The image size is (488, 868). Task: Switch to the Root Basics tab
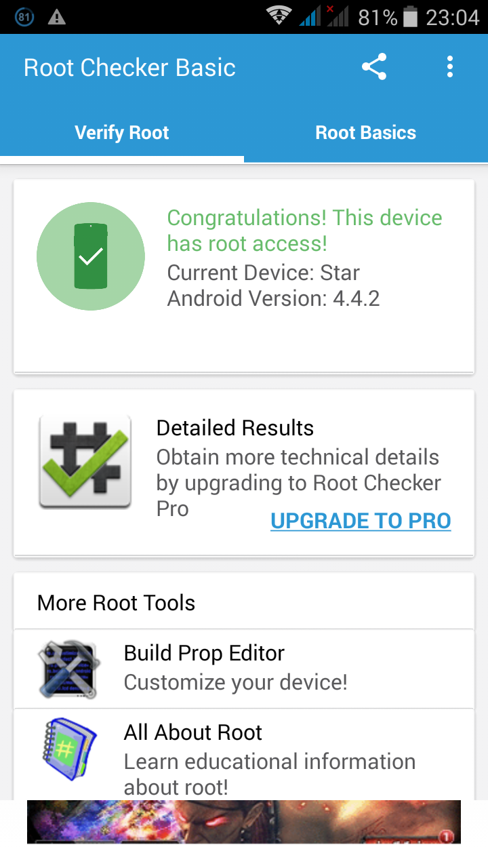coord(366,132)
